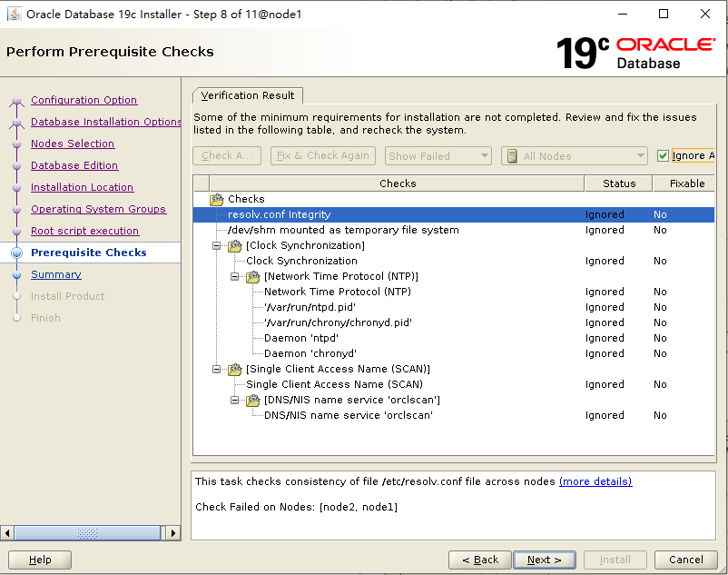The image size is (728, 575).
Task: Go to Nodes Selection step
Action: pyautogui.click(x=73, y=144)
